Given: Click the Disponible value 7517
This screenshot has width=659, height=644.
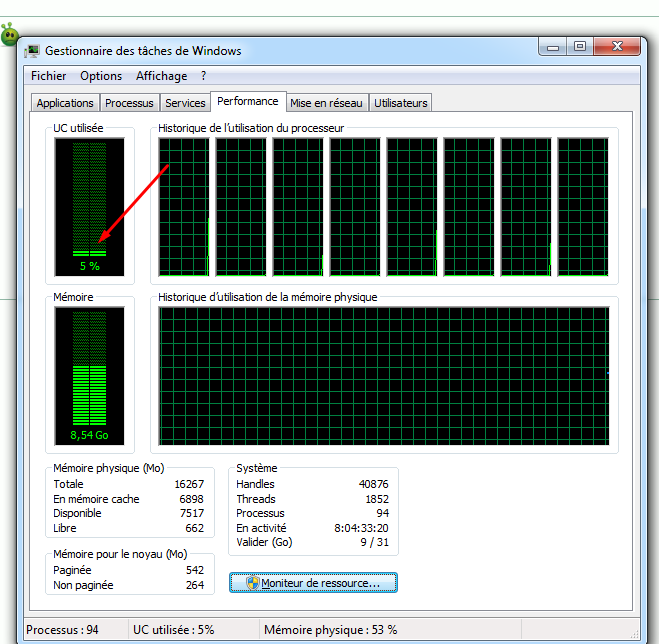Looking at the screenshot, I should [192, 513].
